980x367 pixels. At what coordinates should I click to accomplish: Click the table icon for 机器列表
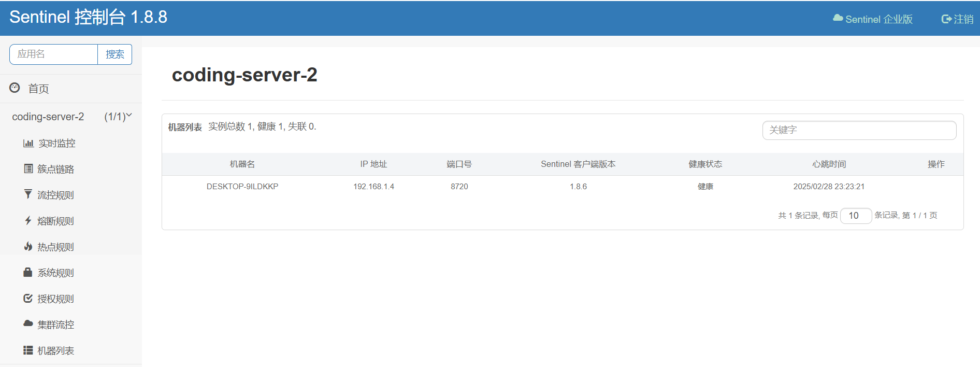click(28, 350)
